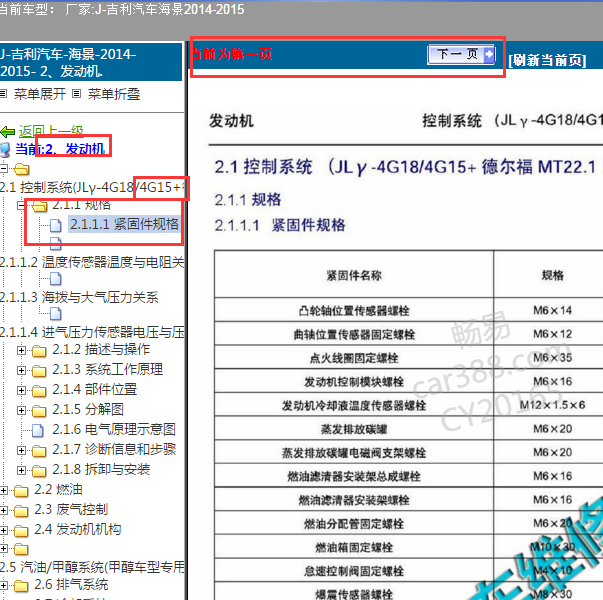Select 2.1.8 拆卸与安装 label
This screenshot has width=603, height=600.
pyautogui.click(x=101, y=469)
